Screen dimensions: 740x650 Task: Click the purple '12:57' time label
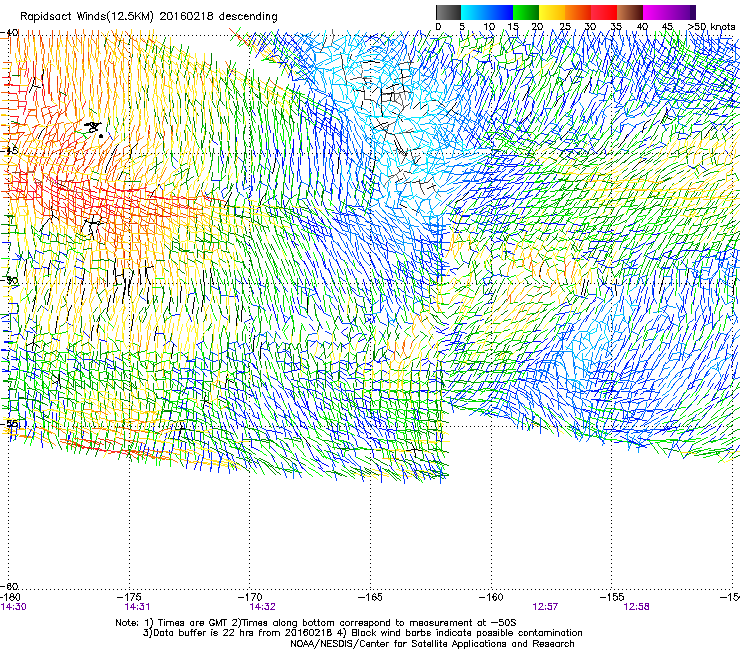[x=545, y=607]
